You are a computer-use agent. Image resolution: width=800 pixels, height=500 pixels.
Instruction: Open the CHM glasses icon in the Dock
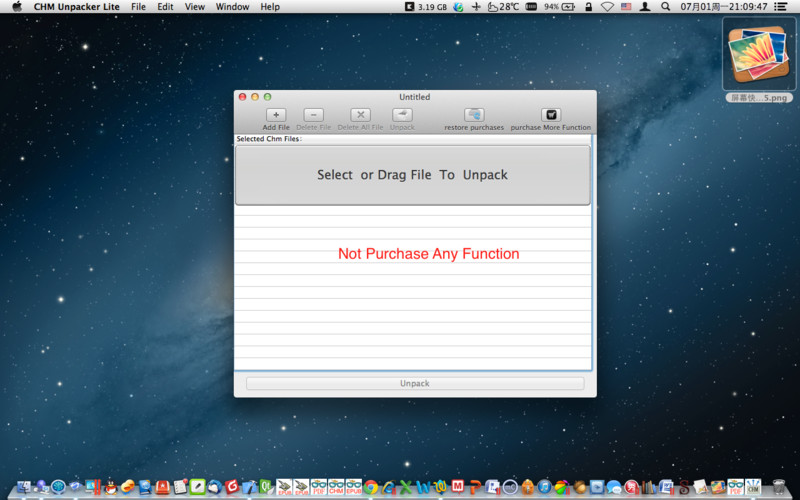click(336, 487)
